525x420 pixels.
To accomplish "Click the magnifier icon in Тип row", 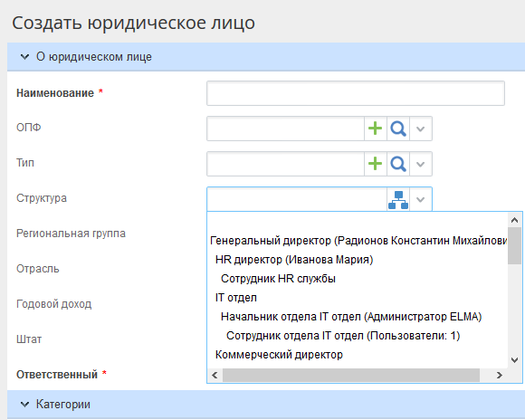I will click(398, 164).
